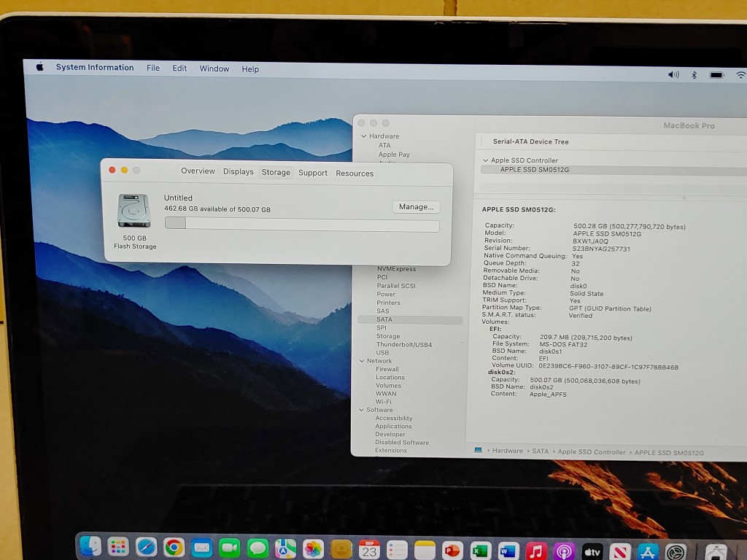Launch Excel from the Dock
The height and width of the screenshot is (560, 747).
click(480, 551)
